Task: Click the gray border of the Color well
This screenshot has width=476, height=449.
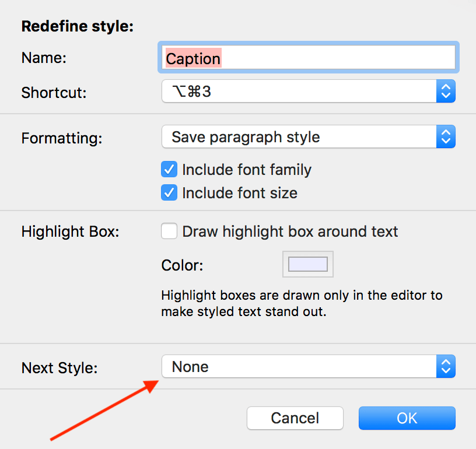Action: click(x=308, y=254)
